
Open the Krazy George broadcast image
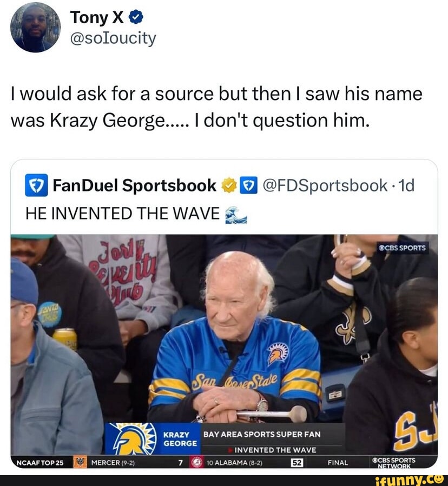[224, 351]
